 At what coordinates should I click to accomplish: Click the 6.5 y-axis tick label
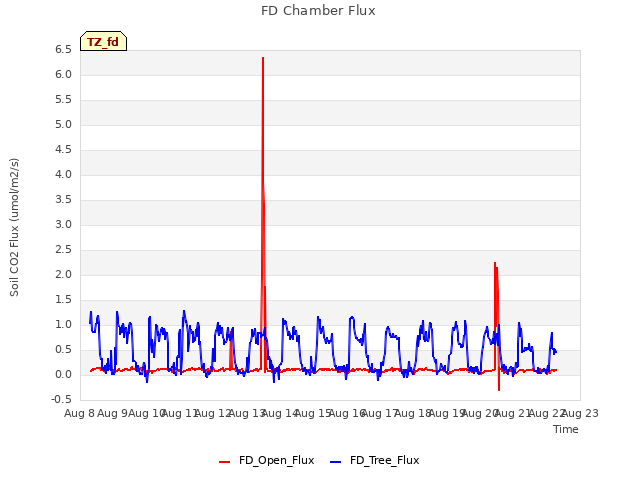tap(63, 50)
